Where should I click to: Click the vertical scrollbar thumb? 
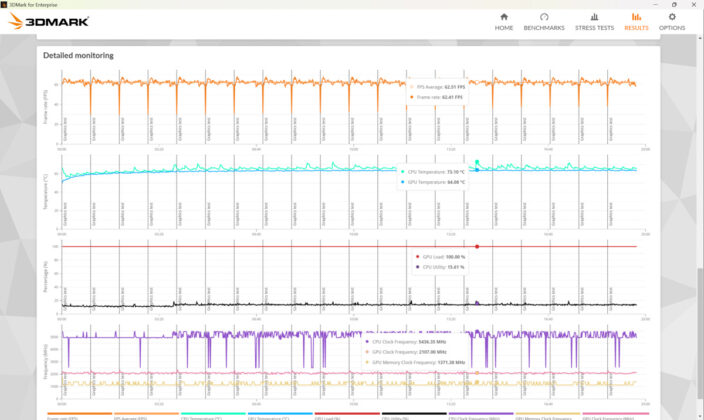700,333
